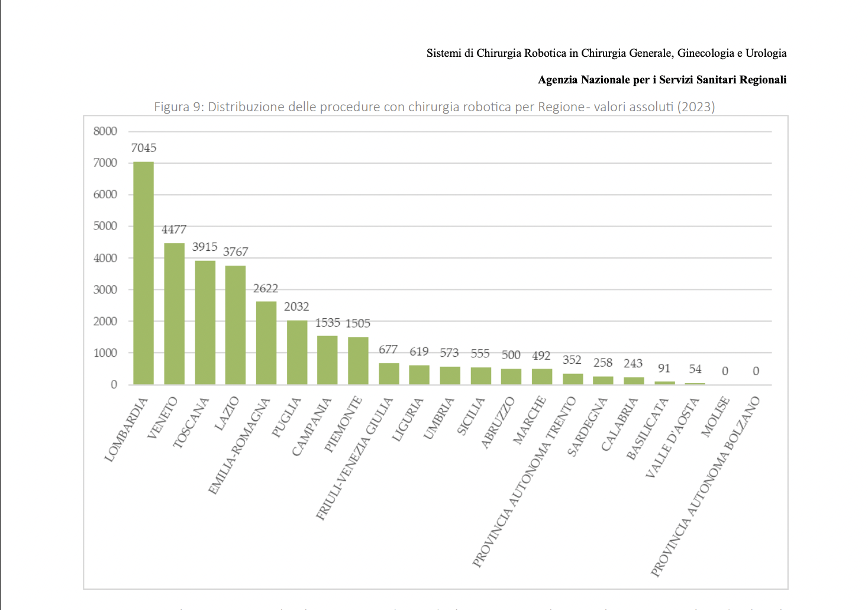Select the Puglia bar
Image resolution: width=868 pixels, height=610 pixels.
[x=297, y=353]
